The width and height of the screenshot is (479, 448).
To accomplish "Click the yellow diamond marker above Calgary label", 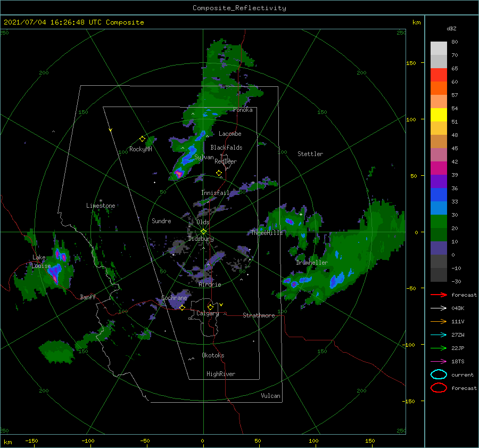I will 210,307.
